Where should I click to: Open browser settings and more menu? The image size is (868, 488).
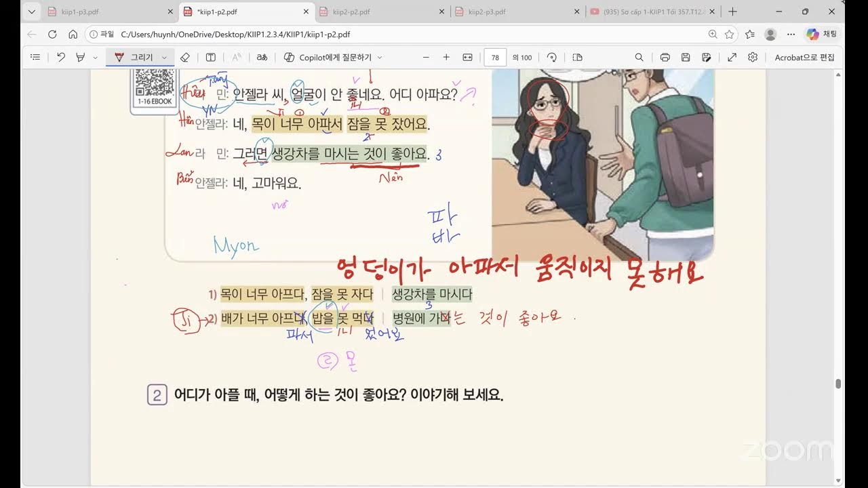click(791, 34)
